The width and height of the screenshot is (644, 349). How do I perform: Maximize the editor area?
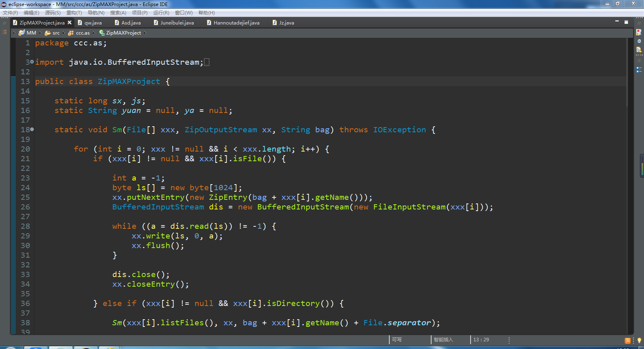click(x=626, y=22)
